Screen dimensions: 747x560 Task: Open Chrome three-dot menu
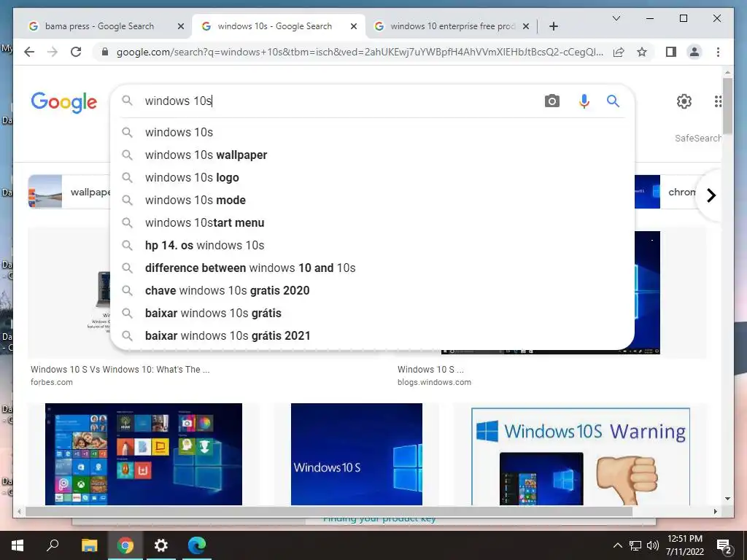coord(718,52)
